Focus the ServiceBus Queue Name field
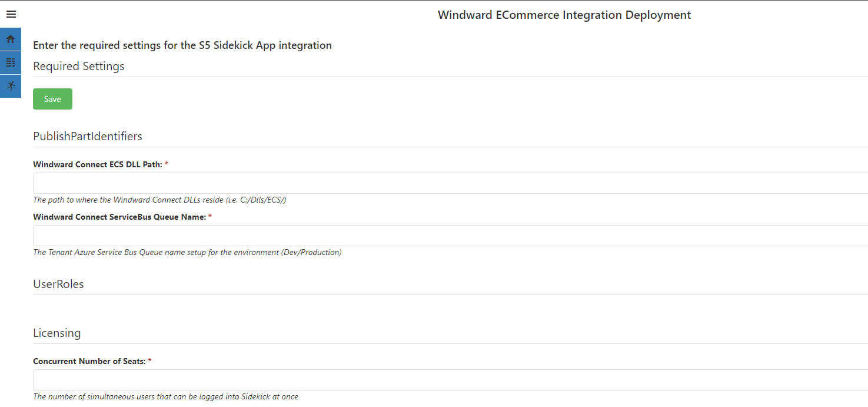 (450, 236)
